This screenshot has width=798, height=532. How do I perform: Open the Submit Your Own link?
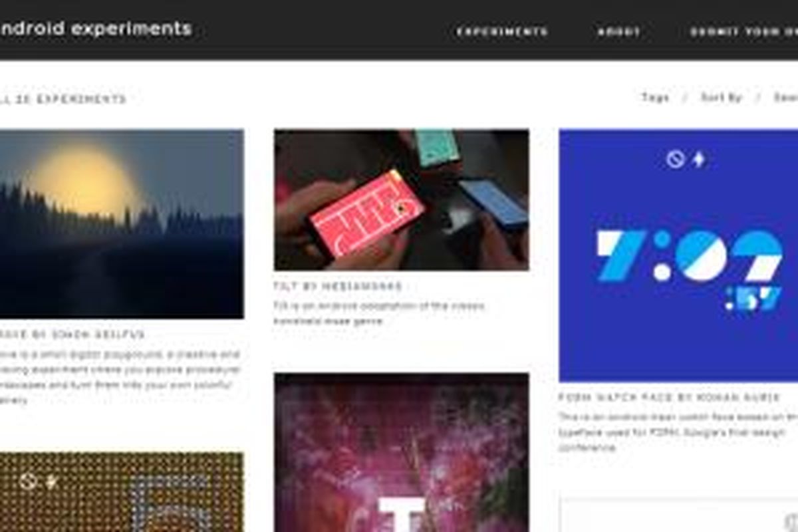[x=743, y=31]
